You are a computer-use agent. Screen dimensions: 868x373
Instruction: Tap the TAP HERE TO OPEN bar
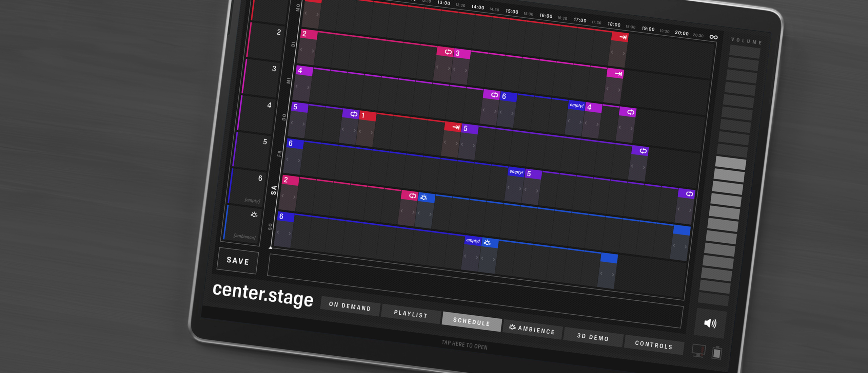[464, 345]
